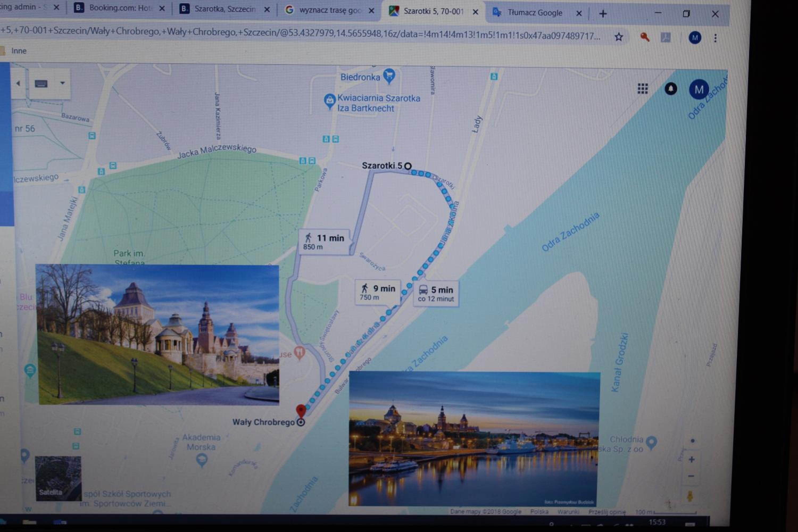This screenshot has width=798, height=532.
Task: Open a new browser tab
Action: coord(603,14)
